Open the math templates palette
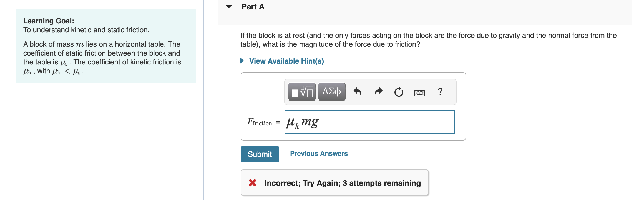 (x=302, y=92)
